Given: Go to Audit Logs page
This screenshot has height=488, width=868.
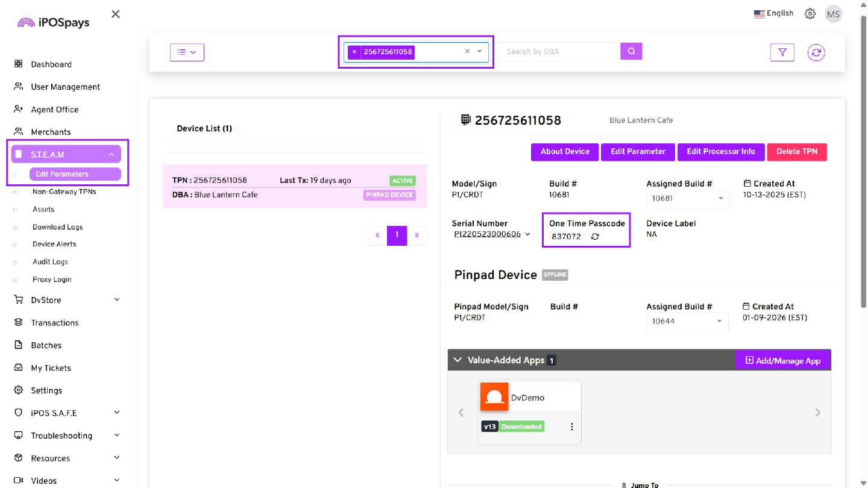Looking at the screenshot, I should 50,262.
